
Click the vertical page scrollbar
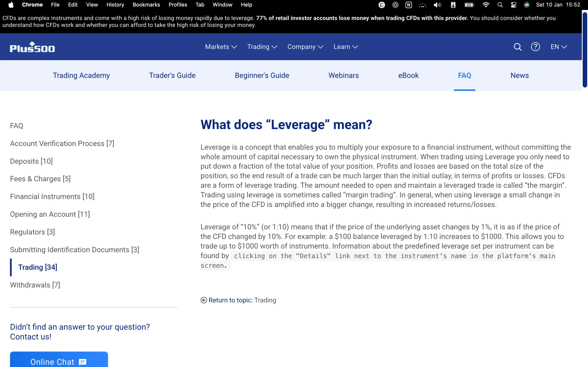[x=585, y=49]
